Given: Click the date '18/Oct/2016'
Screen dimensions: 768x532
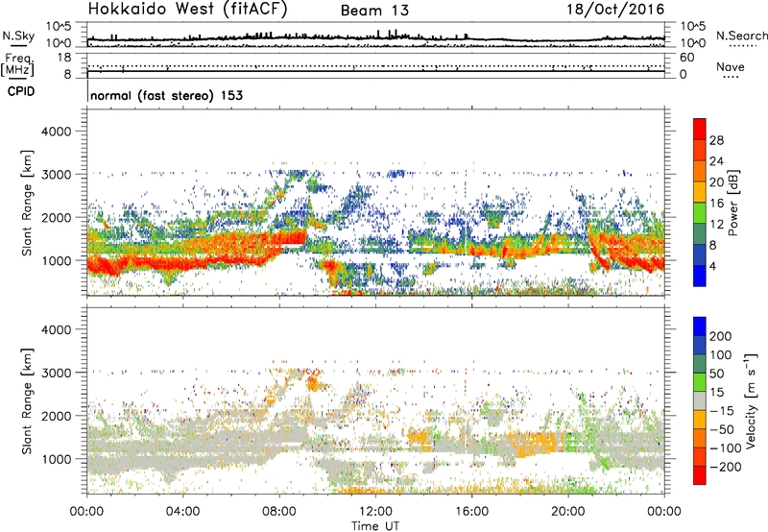Looking at the screenshot, I should tap(615, 10).
